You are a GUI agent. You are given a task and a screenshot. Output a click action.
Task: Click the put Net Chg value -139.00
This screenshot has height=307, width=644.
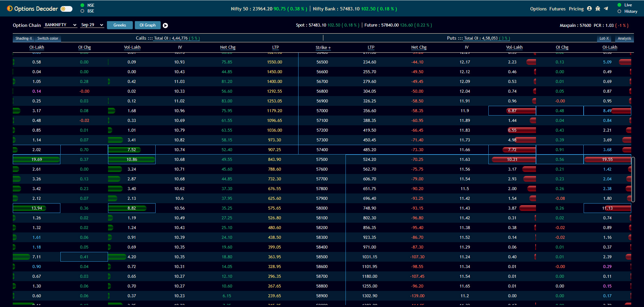tap(417, 296)
